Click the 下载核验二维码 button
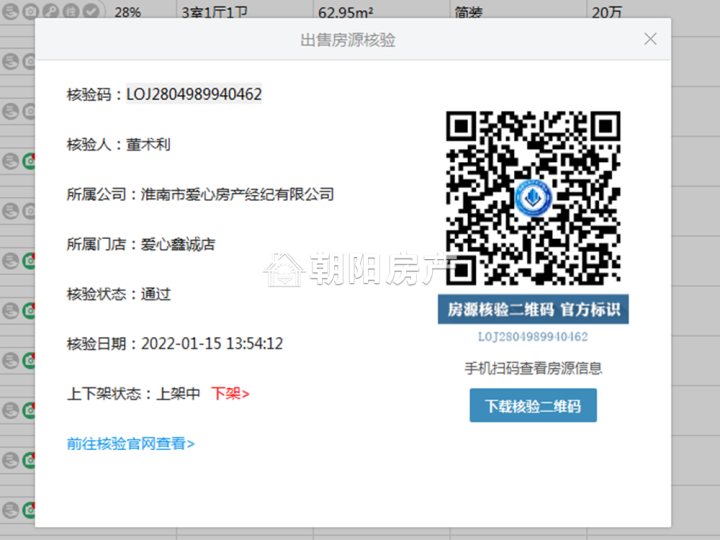 point(533,405)
